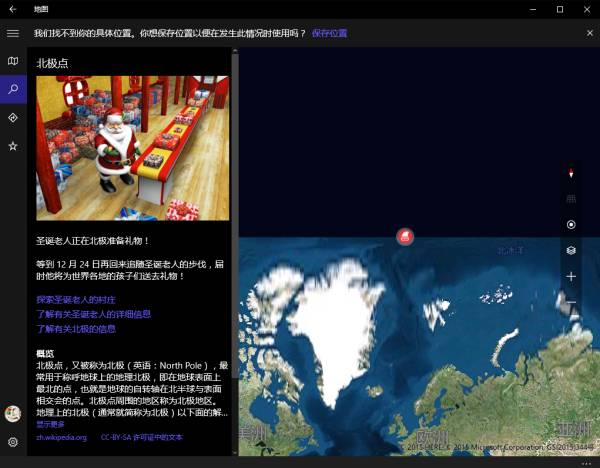Click Santa's red pin on the map
600x468 pixels.
coord(405,236)
